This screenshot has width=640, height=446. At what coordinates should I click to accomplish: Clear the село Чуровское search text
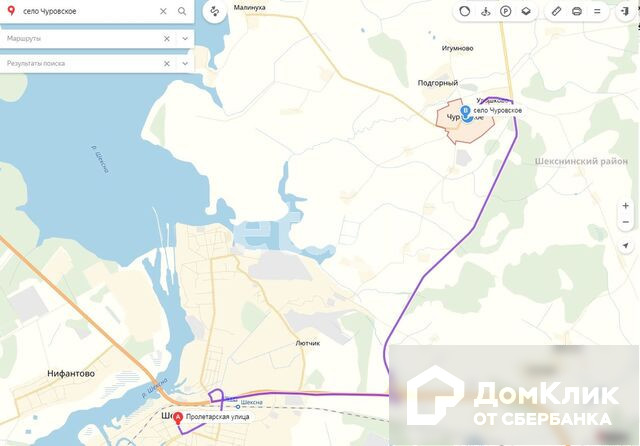tap(163, 11)
